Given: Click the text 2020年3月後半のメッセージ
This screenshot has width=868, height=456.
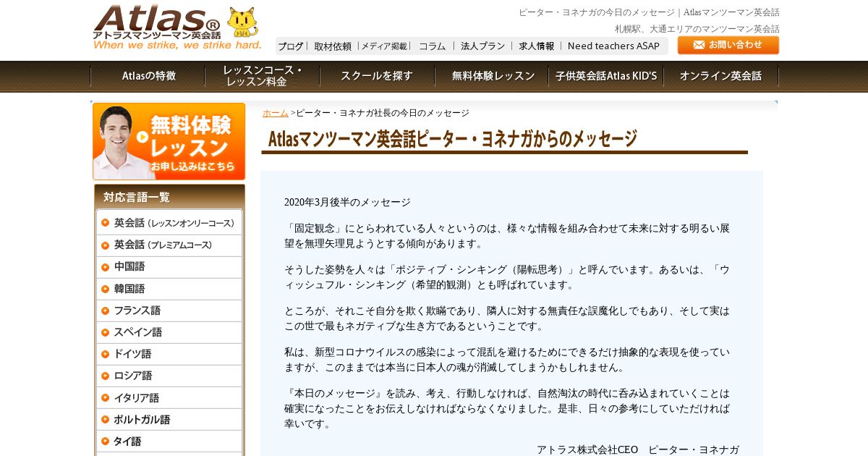Looking at the screenshot, I should pyautogui.click(x=347, y=202).
